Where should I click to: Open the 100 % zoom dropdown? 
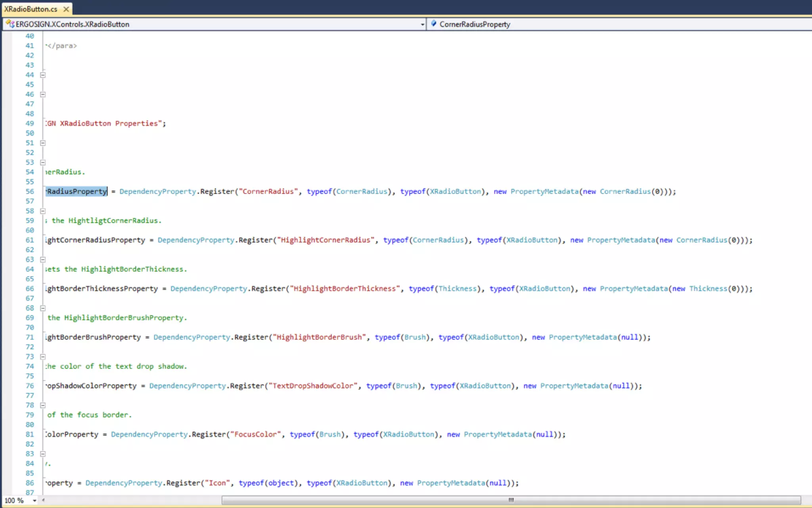pos(34,500)
